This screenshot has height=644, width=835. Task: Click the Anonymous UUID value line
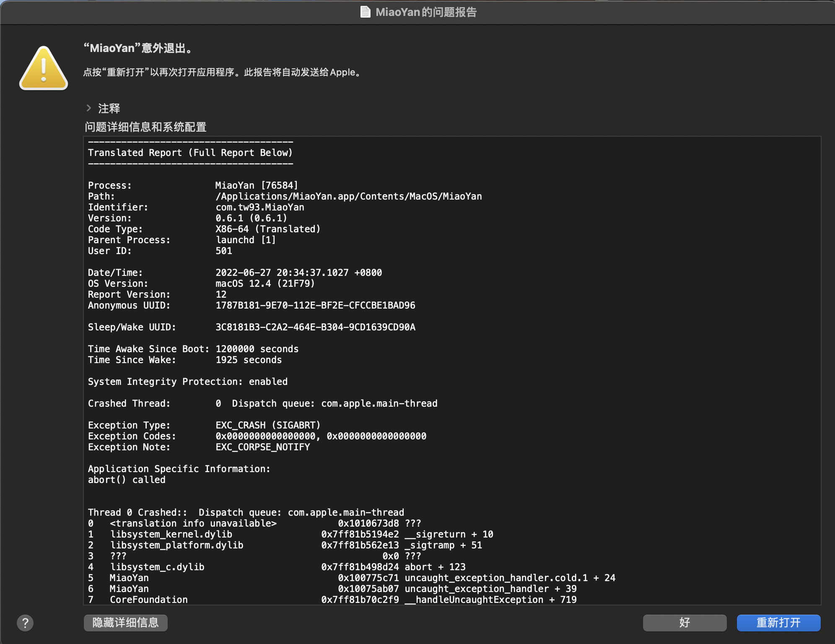(x=252, y=305)
